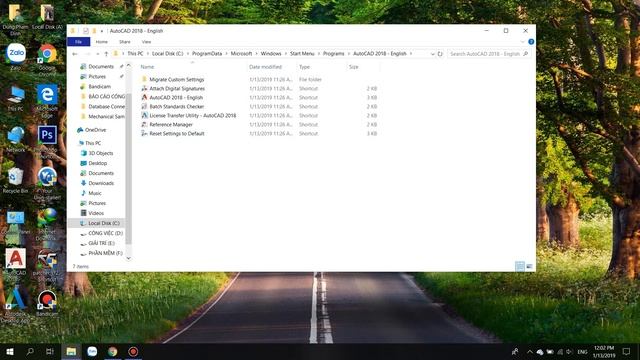The image size is (640, 360).
Task: Select Autodesk Desktop App desktop icon
Action: pos(16,304)
